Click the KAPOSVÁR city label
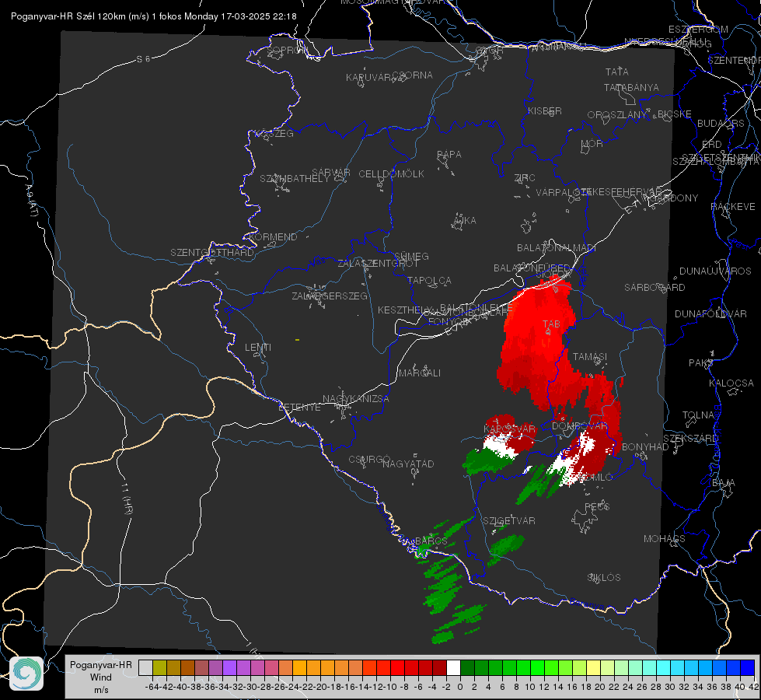 point(510,429)
